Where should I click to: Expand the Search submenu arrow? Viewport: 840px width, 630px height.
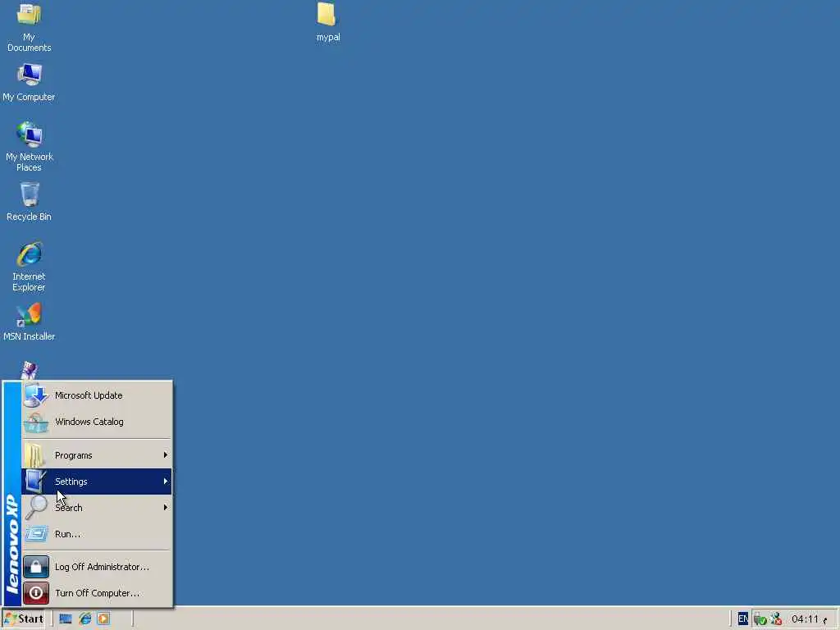[166, 507]
